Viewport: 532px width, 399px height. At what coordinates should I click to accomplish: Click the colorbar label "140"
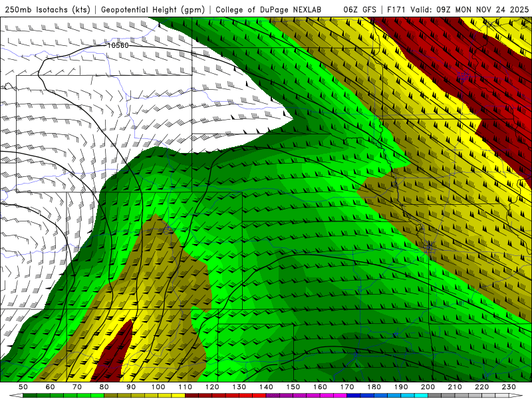tap(266, 387)
